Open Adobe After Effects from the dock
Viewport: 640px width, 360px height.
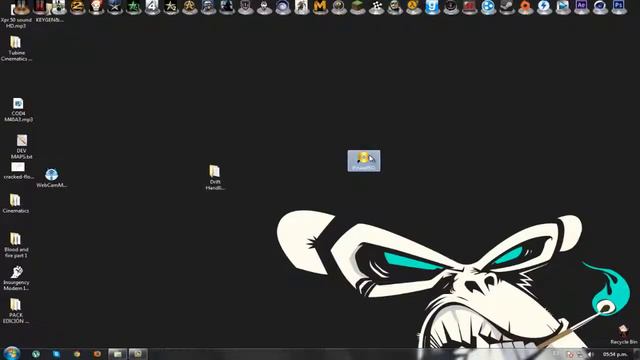tap(581, 7)
